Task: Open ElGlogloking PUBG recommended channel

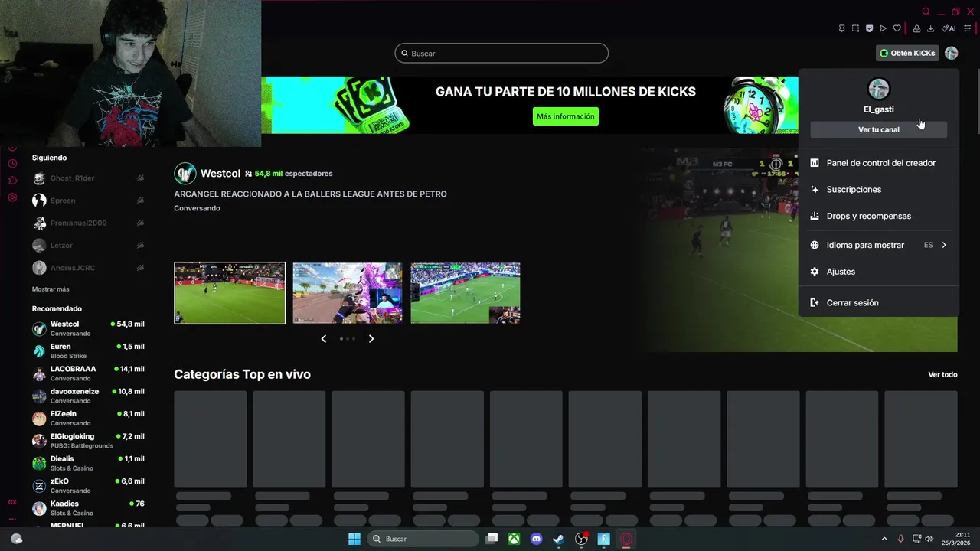Action: 88,441
